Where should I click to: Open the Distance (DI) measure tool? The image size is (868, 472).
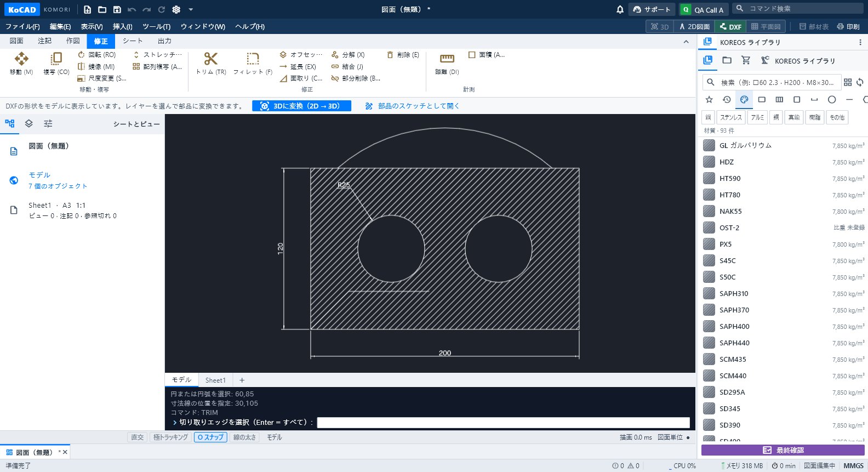tap(447, 63)
